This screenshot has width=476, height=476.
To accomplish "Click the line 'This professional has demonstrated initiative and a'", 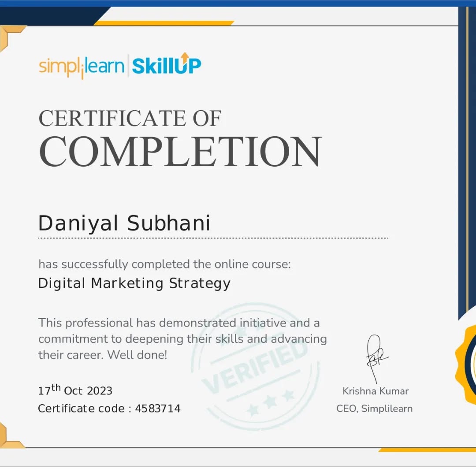I will [179, 323].
